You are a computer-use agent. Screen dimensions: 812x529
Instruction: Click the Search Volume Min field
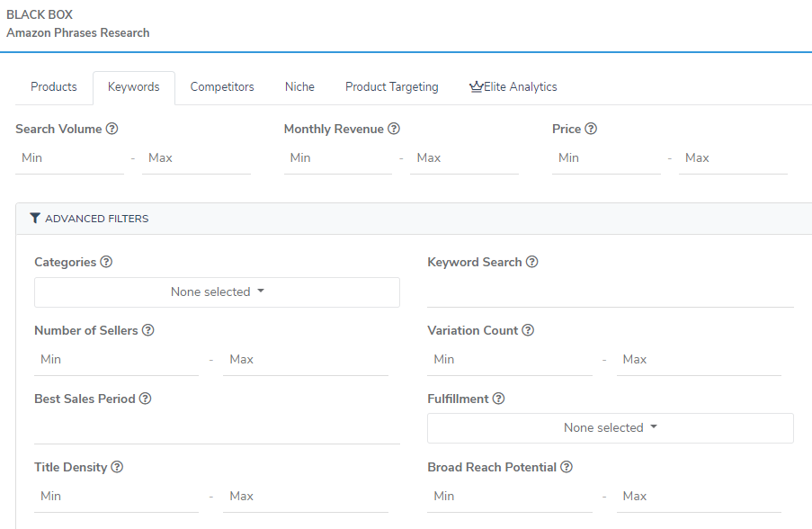coord(69,158)
